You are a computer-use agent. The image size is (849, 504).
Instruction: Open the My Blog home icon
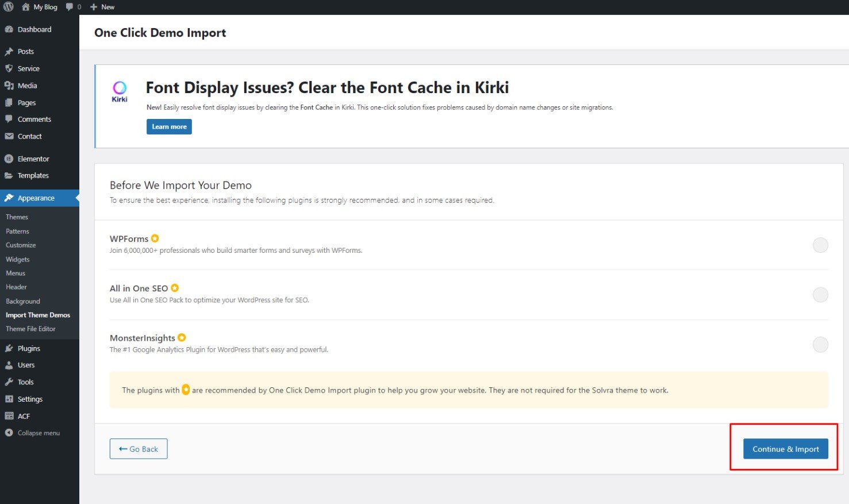25,7
